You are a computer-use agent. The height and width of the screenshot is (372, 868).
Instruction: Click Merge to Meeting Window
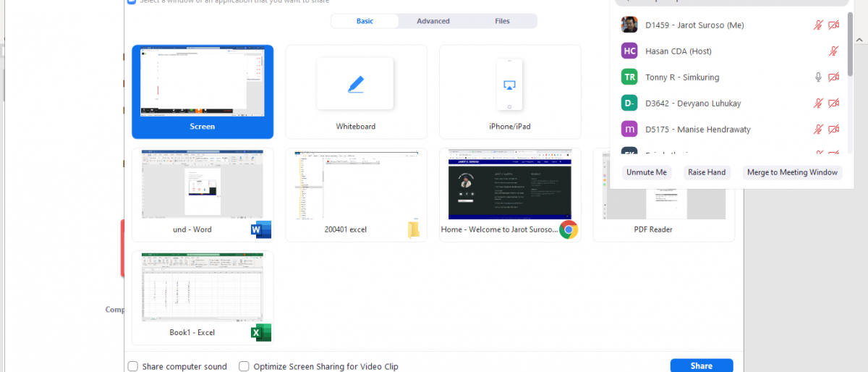point(792,172)
